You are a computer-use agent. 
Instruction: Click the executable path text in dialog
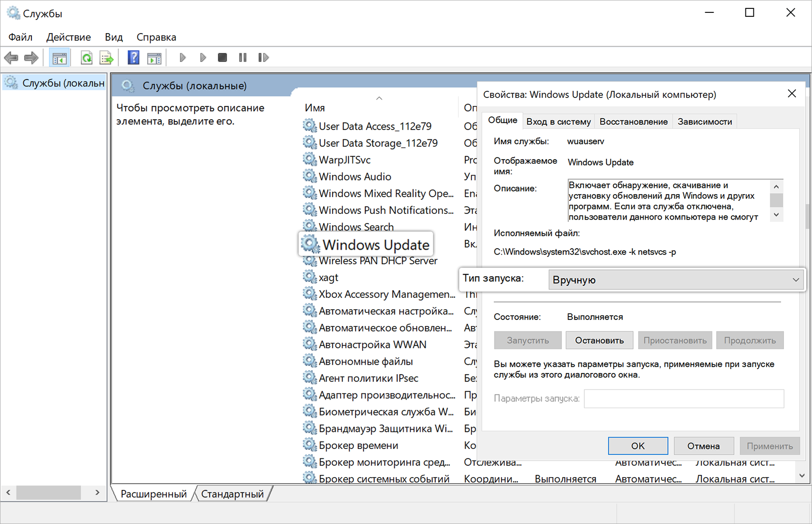(585, 252)
